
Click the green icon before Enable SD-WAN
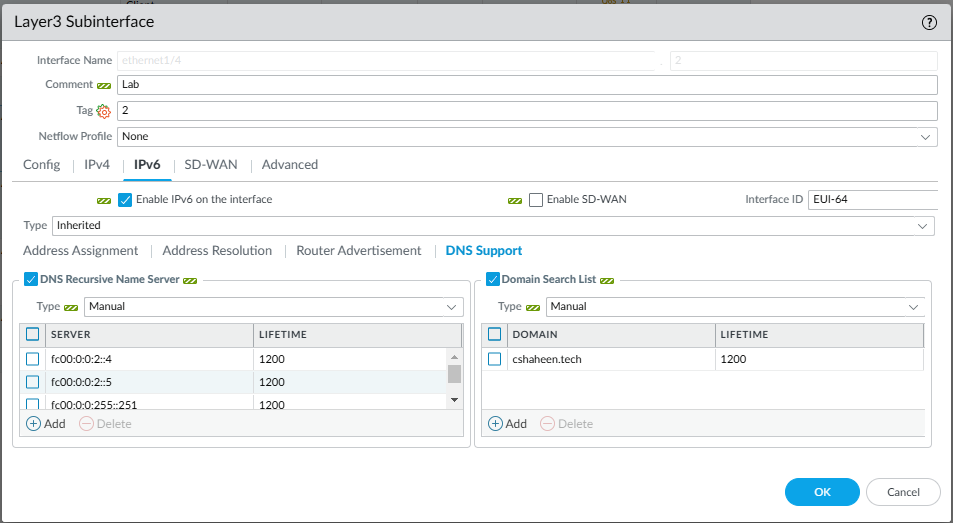(x=515, y=200)
